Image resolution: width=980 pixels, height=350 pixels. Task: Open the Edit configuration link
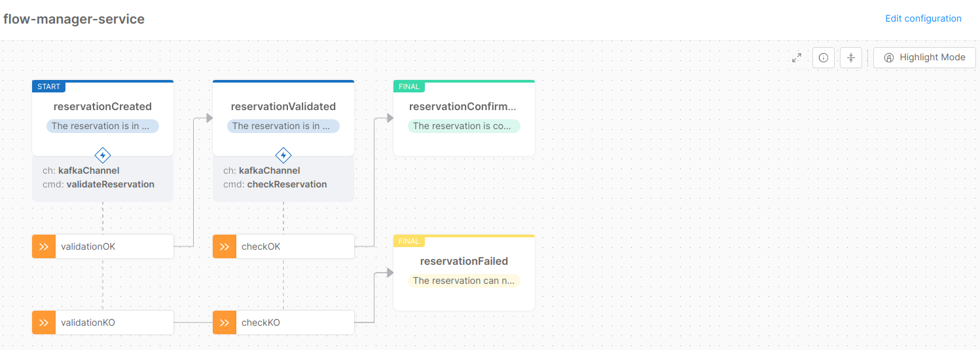(923, 18)
